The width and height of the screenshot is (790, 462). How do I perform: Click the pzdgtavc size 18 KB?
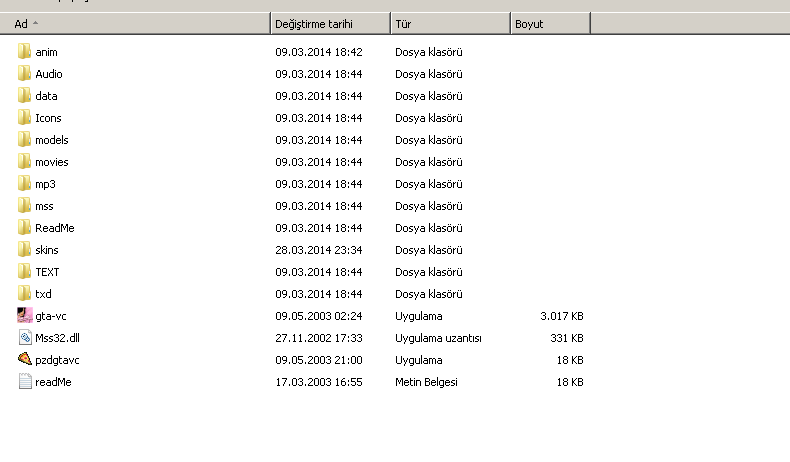pos(570,360)
